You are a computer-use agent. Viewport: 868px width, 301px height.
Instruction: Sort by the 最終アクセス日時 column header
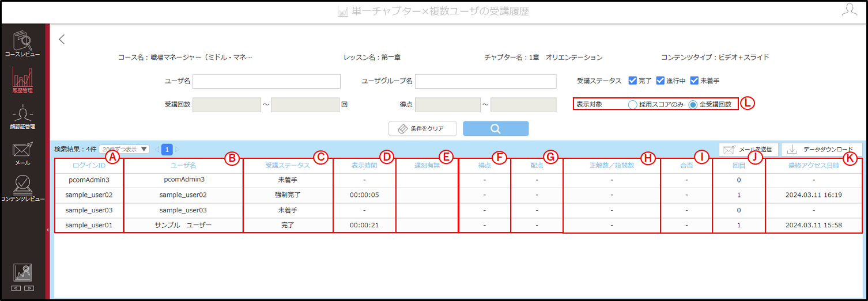(x=814, y=165)
